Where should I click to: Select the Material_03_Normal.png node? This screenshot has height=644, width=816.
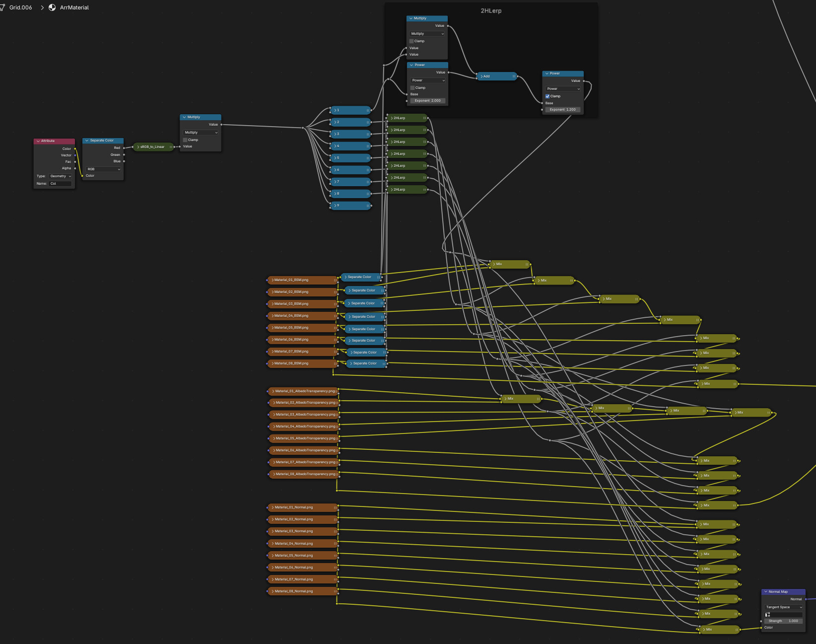(303, 531)
